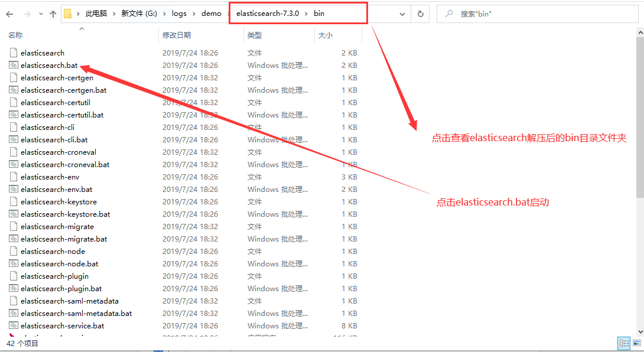Click the Back navigation arrow

[x=9, y=13]
